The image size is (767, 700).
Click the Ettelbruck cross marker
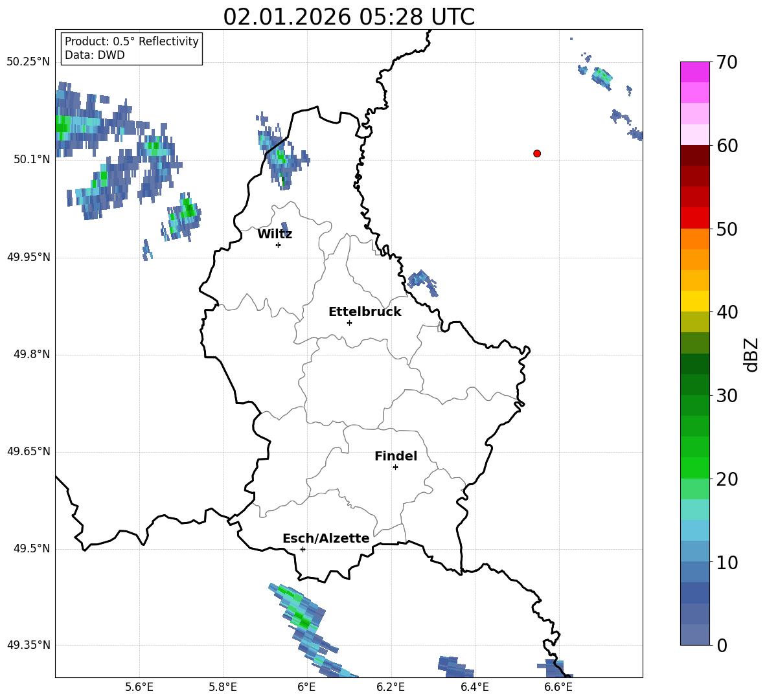(349, 322)
